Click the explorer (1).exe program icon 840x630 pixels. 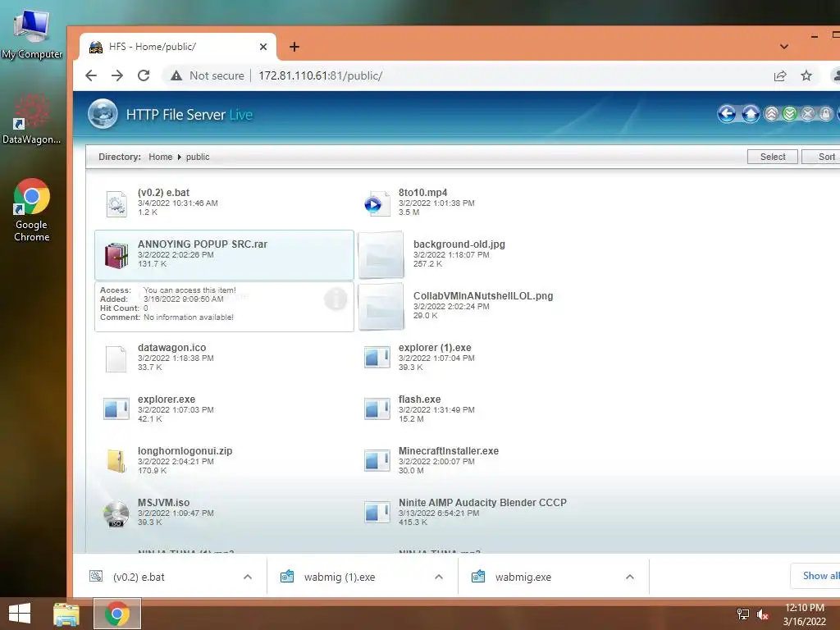pos(377,358)
